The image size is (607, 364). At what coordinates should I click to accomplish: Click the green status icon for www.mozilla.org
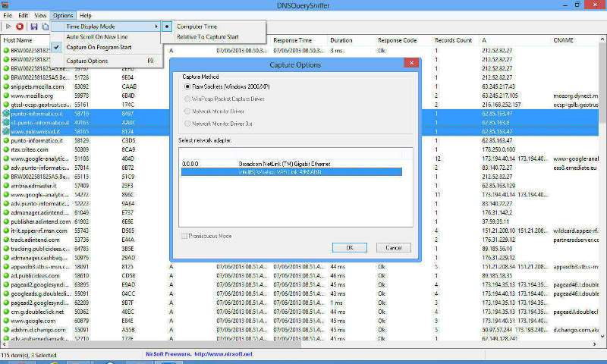click(6, 96)
